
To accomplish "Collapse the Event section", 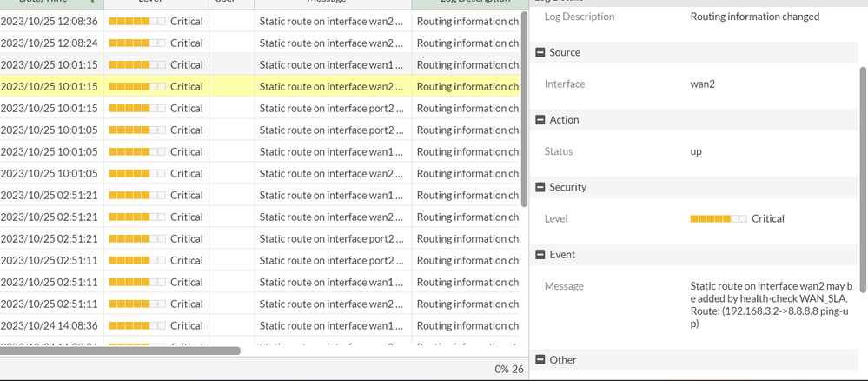I will tap(540, 255).
